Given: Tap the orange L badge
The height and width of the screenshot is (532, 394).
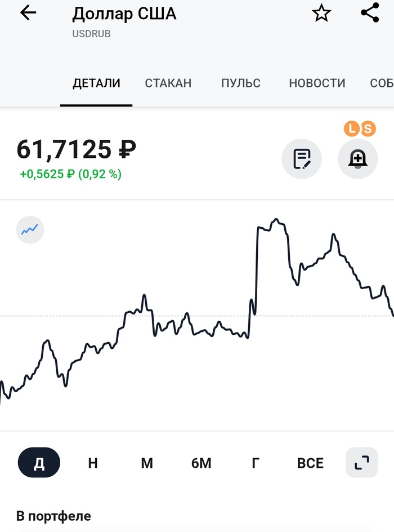Looking at the screenshot, I should tap(352, 129).
